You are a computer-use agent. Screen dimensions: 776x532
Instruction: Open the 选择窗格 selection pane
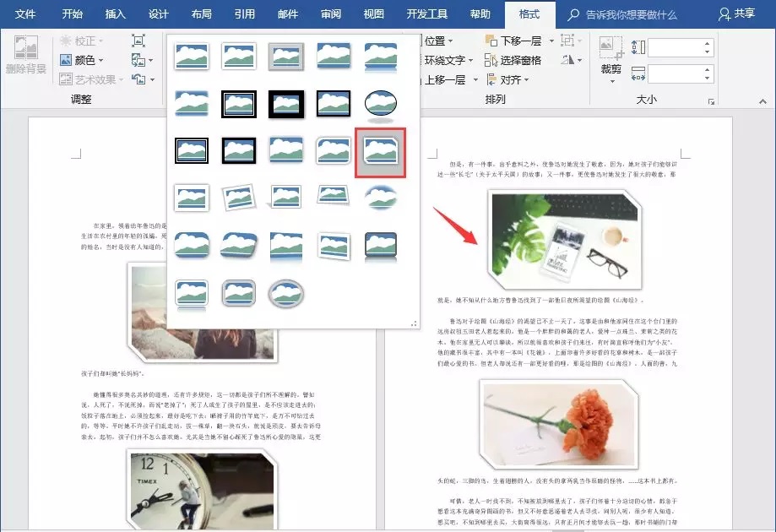[513, 60]
